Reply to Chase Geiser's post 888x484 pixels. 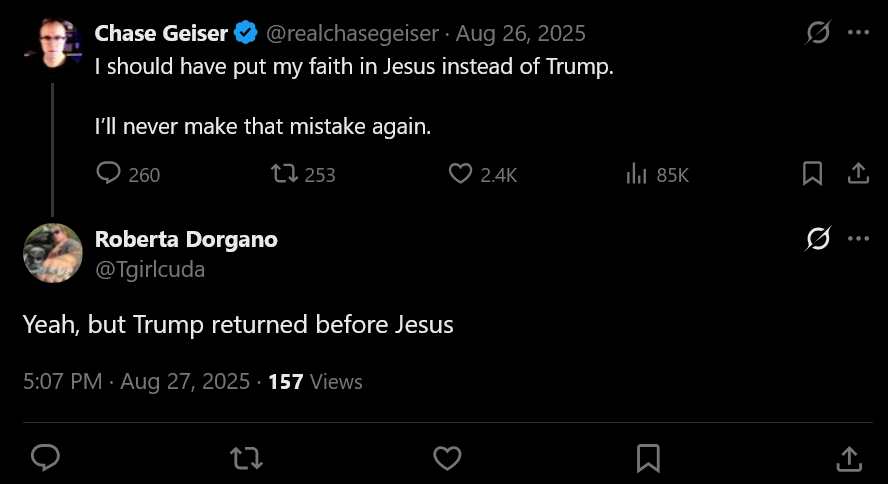[x=128, y=174]
